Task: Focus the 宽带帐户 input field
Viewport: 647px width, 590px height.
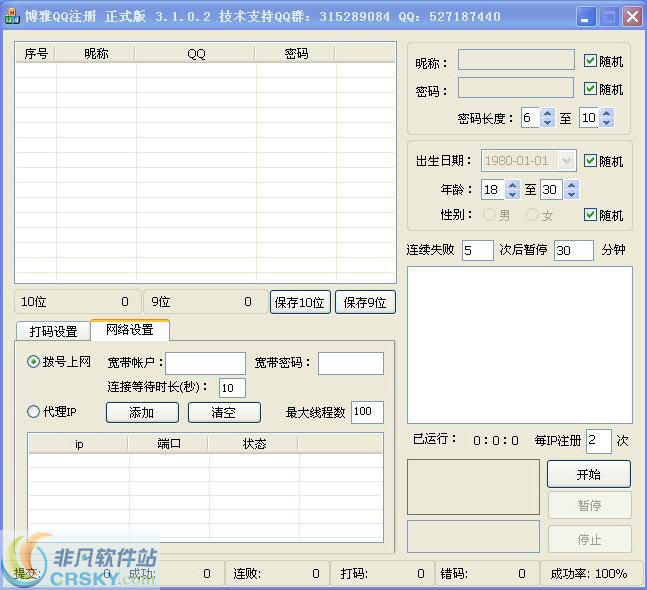Action: point(205,363)
